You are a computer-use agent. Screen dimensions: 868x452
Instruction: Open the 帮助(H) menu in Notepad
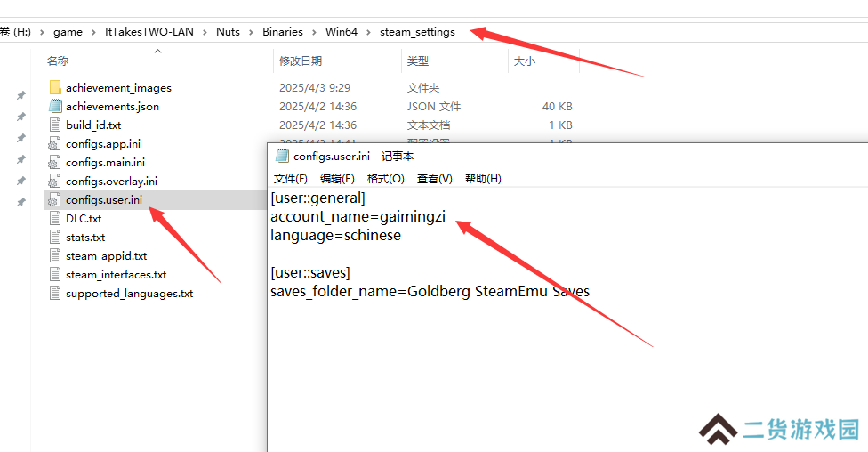(x=483, y=178)
